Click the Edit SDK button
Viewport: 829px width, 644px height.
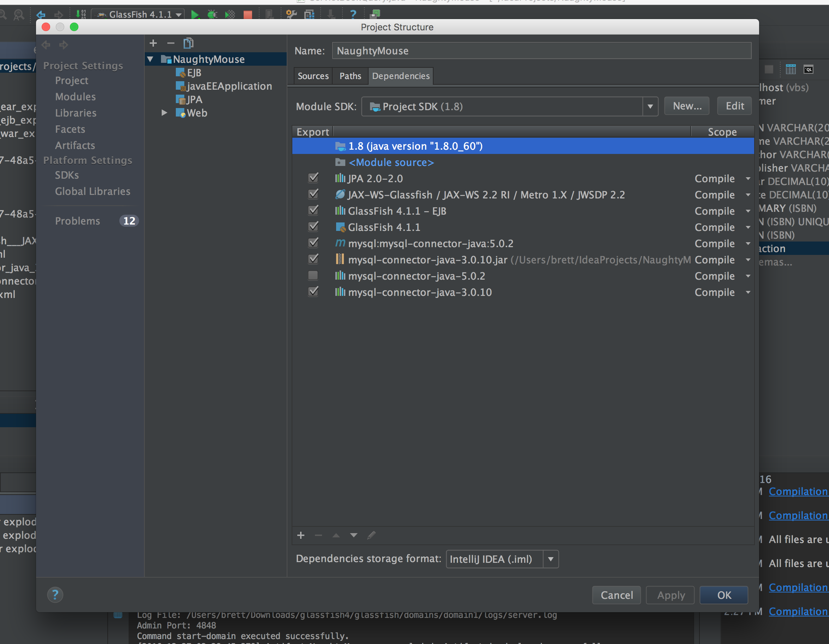pos(734,106)
